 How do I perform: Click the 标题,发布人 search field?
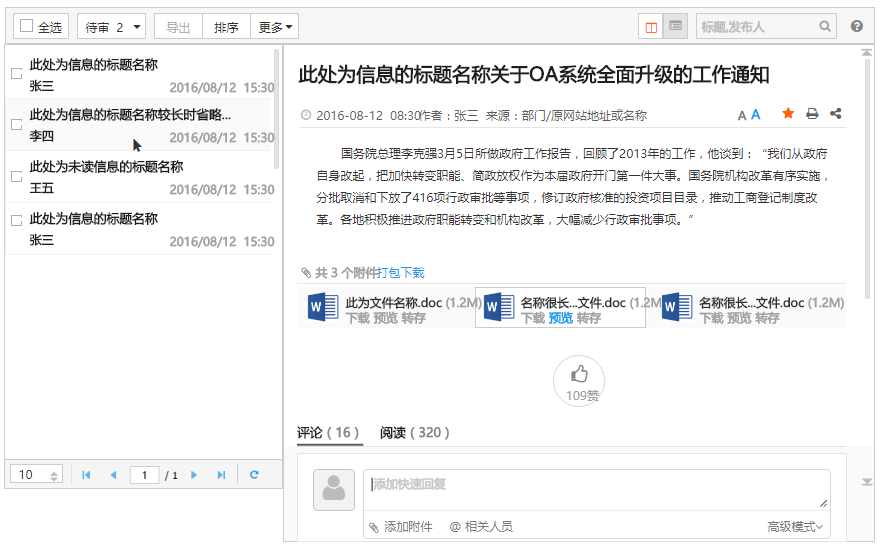(757, 27)
